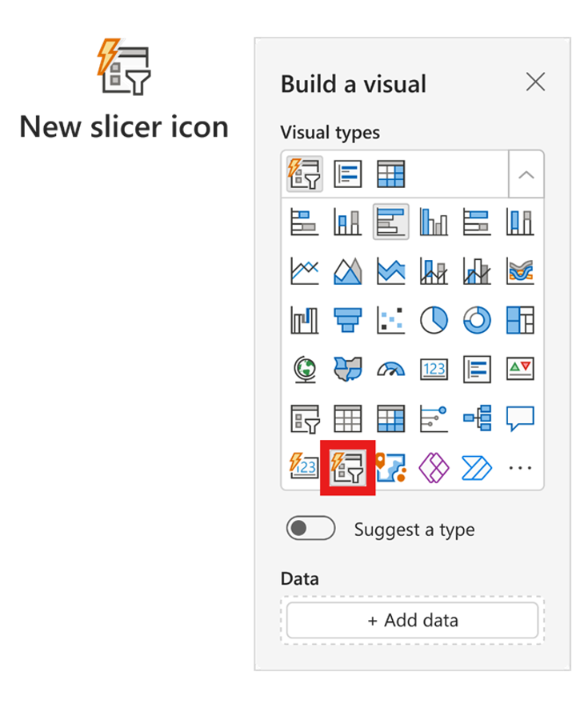Toggle the Suggest a type switch

pos(310,528)
